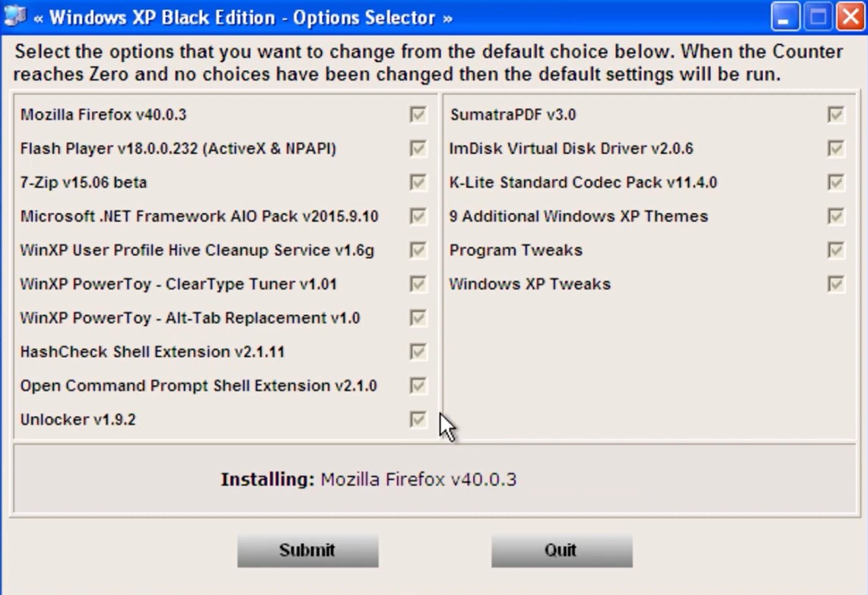868x595 pixels.
Task: Uncheck the SumatraPDF v3.0 checkbox
Action: (x=835, y=115)
